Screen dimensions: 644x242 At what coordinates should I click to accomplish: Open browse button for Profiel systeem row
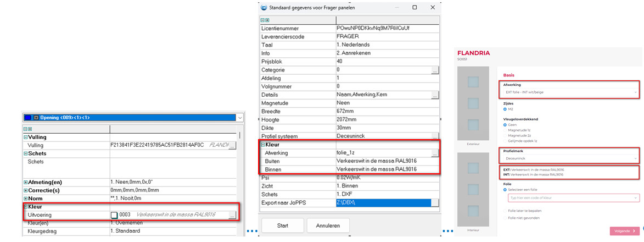[435, 136]
